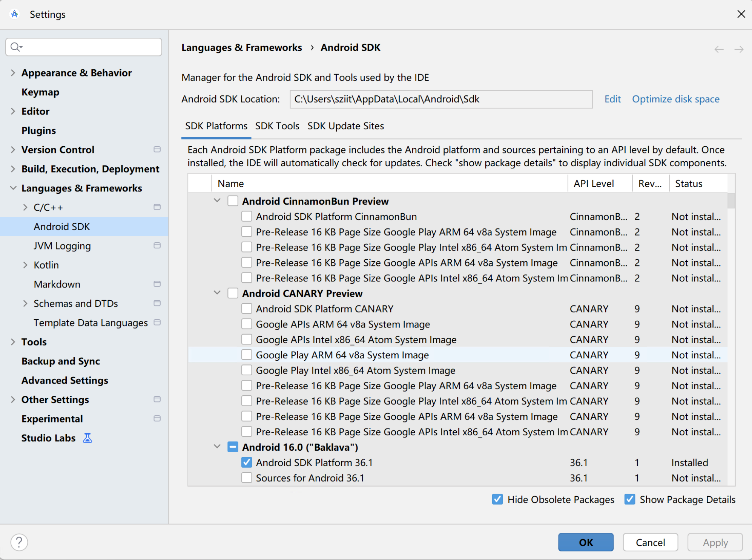The image size is (752, 560).
Task: Check Google APIs ARM 64 v8a CANARY image
Action: coord(247,324)
